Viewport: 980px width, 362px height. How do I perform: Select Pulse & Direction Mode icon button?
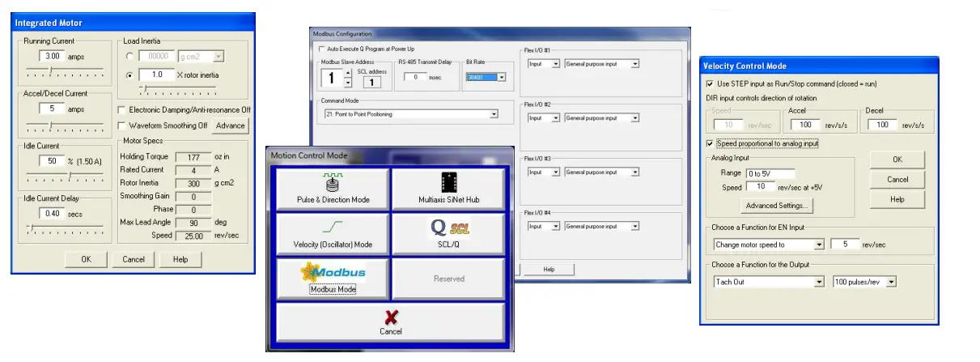tap(332, 189)
